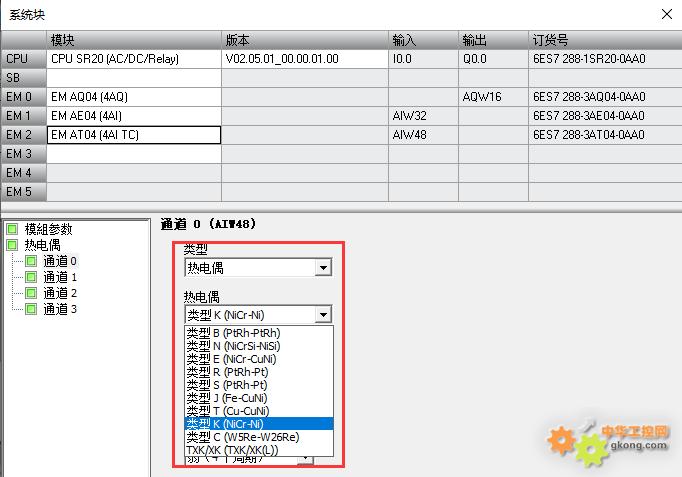Select the EM 2 row header
Image resolution: width=682 pixels, height=477 pixels.
pyautogui.click(x=24, y=135)
